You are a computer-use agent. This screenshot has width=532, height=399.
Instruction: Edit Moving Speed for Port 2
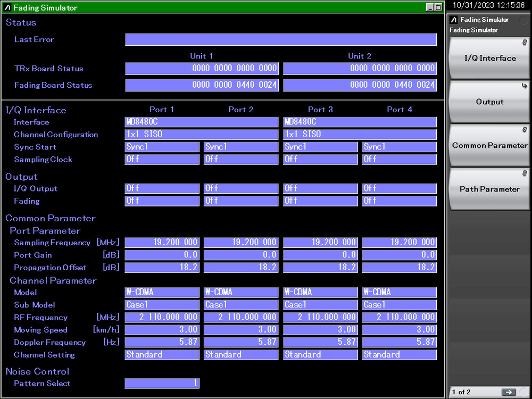point(241,330)
